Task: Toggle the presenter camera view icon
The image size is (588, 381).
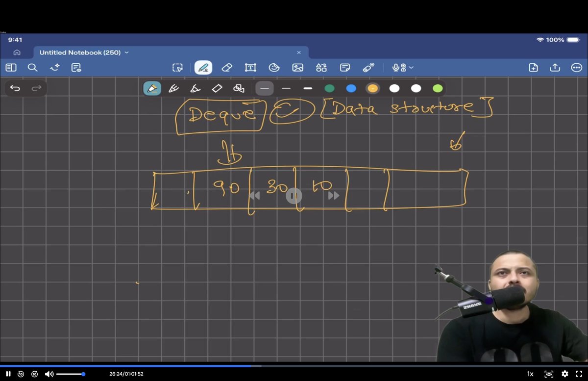Action: 549,374
